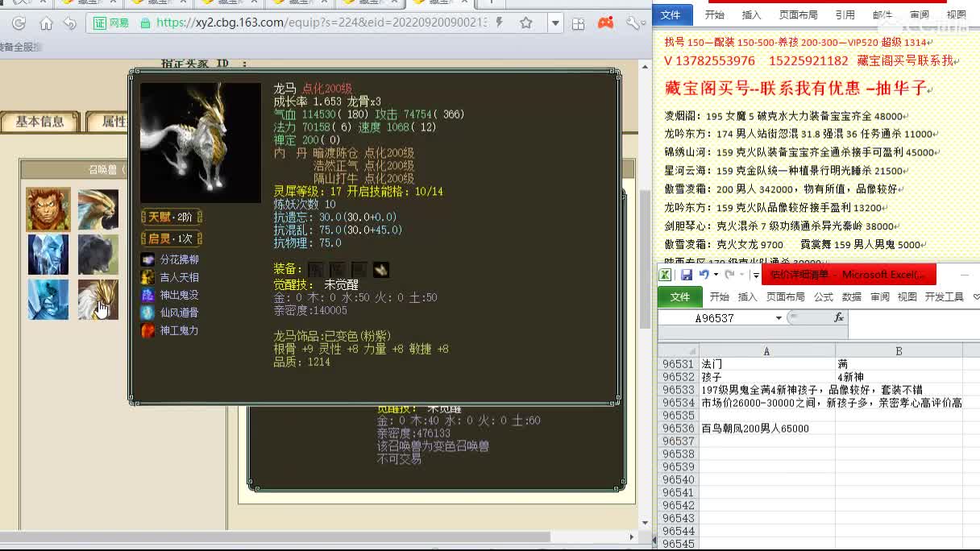Click the browser undo-back arrow icon

click(x=70, y=23)
